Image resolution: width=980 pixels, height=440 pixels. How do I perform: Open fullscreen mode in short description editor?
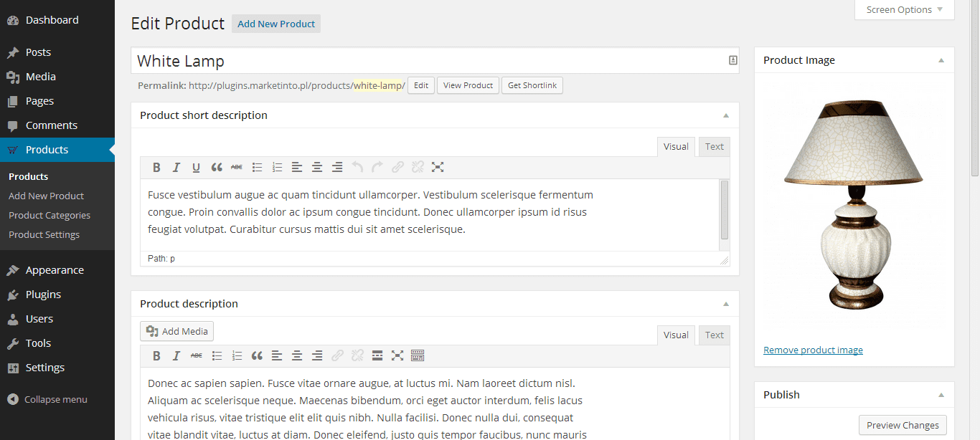[438, 168]
